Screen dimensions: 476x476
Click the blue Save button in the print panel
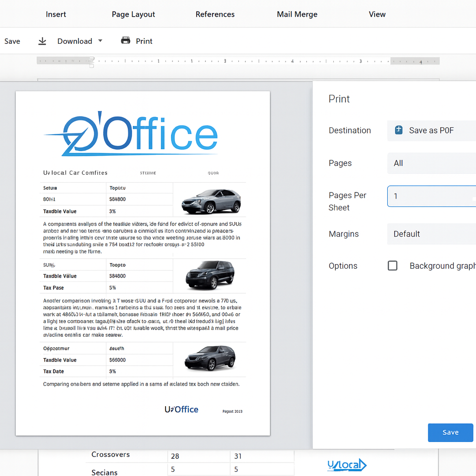click(450, 432)
